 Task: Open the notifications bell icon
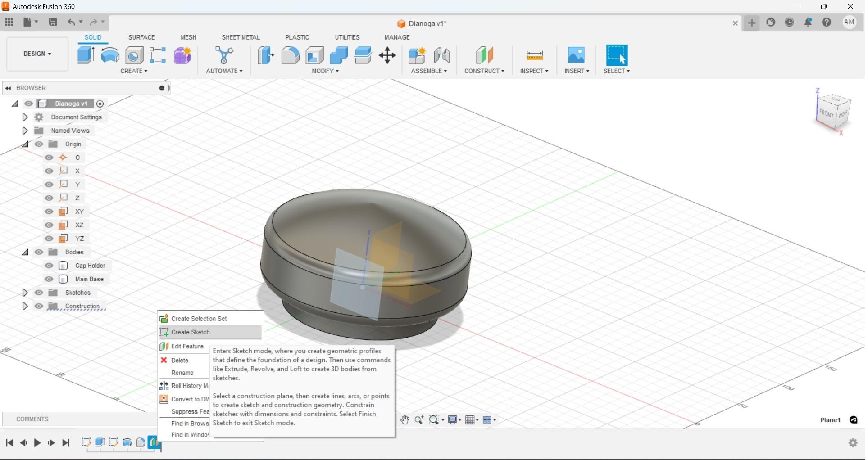point(808,22)
